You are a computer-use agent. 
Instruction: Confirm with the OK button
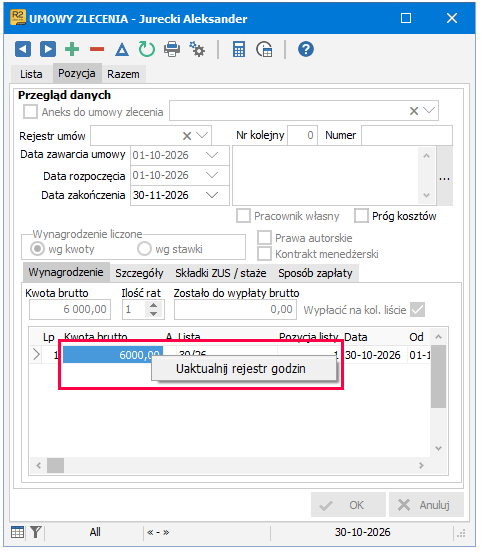click(x=348, y=505)
